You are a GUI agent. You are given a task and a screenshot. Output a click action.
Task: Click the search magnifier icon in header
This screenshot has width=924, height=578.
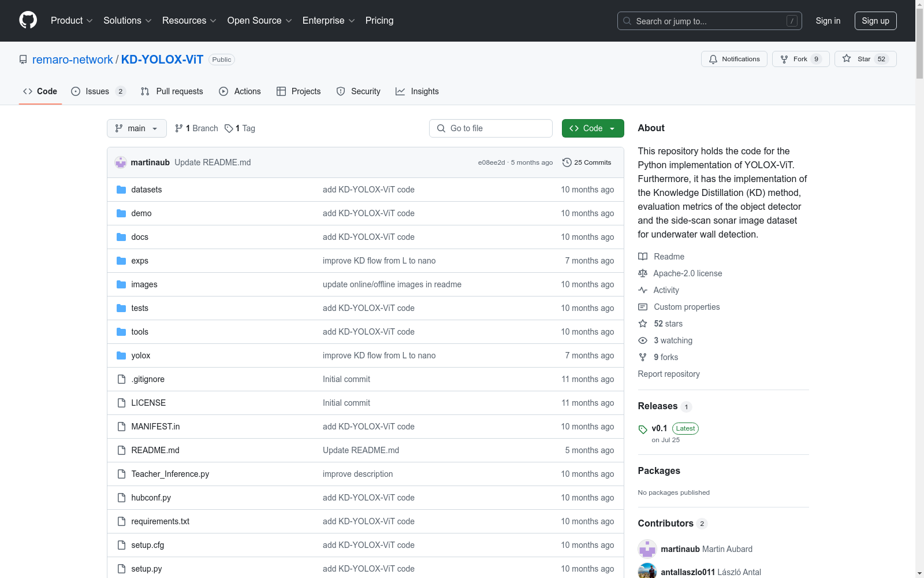pos(627,21)
